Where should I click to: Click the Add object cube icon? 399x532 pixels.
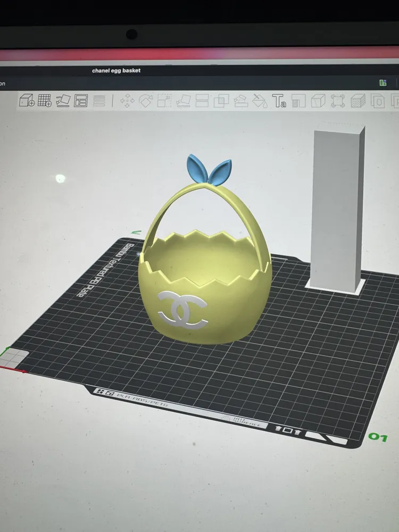(x=27, y=101)
